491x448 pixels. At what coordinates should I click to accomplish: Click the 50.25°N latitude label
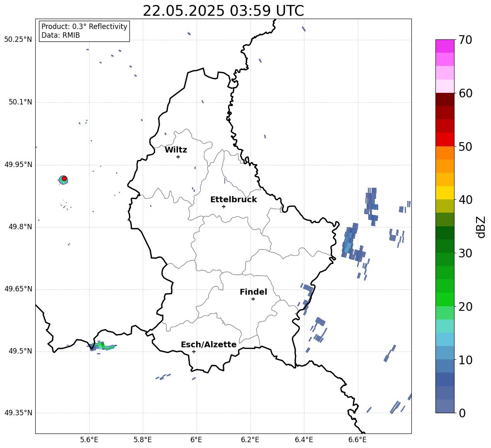(x=18, y=40)
